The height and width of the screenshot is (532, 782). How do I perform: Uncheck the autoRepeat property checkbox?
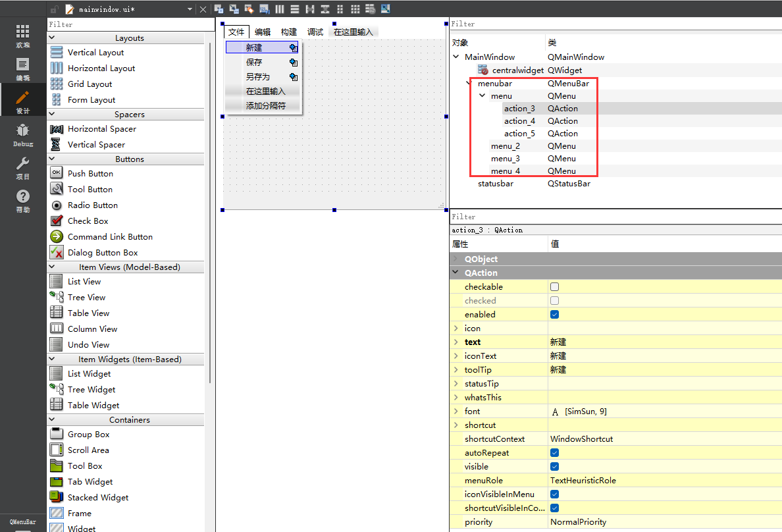pyautogui.click(x=554, y=452)
